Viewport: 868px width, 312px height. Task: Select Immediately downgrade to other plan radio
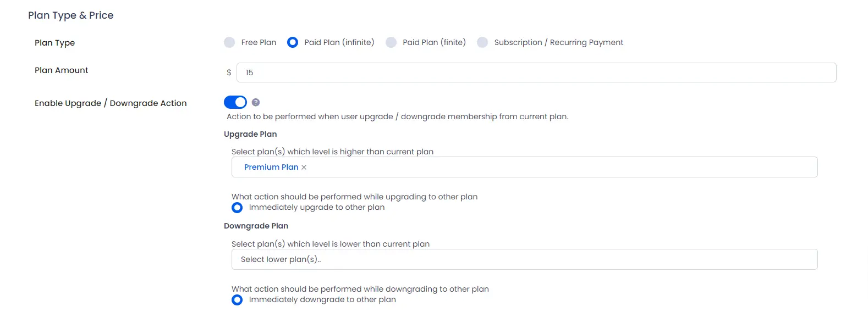pos(237,300)
